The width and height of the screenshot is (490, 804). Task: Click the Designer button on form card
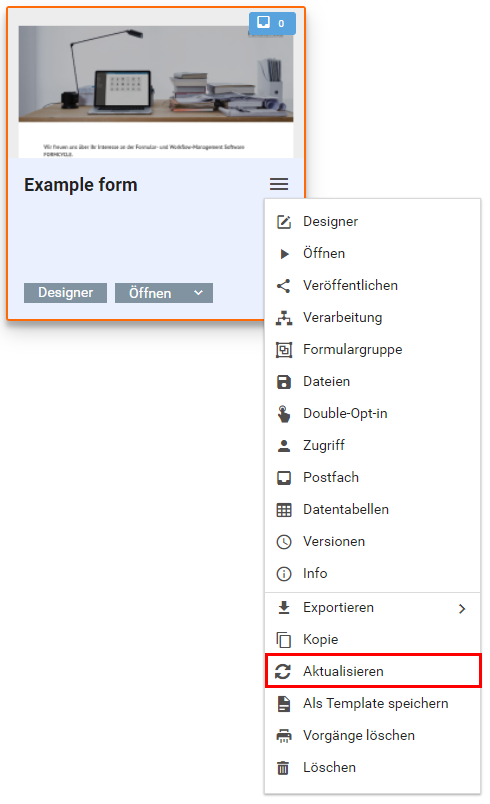tap(66, 293)
